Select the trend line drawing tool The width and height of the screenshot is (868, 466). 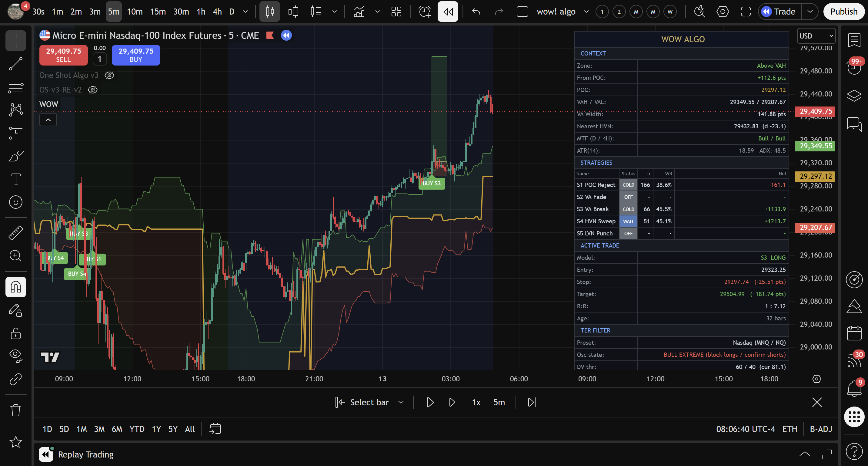(x=15, y=64)
